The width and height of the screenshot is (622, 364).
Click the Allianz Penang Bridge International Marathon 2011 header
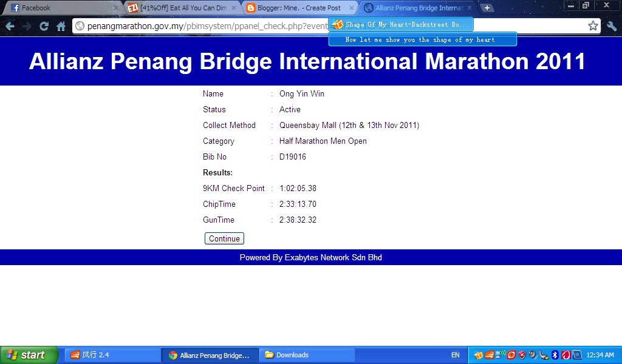(x=307, y=61)
